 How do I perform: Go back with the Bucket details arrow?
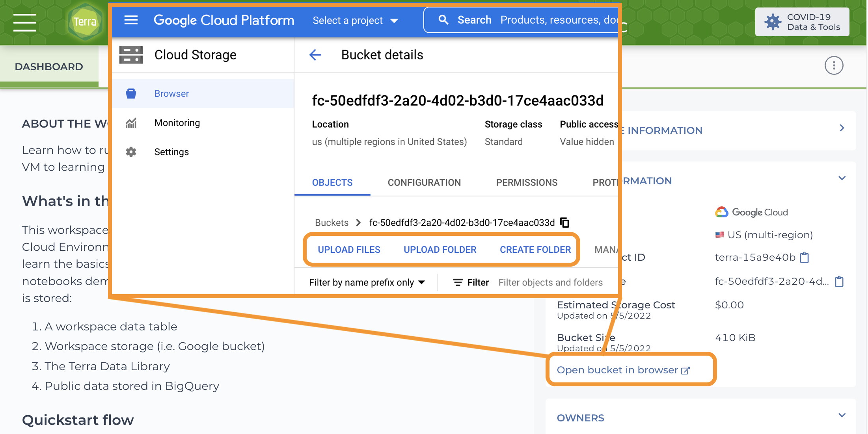coord(315,55)
